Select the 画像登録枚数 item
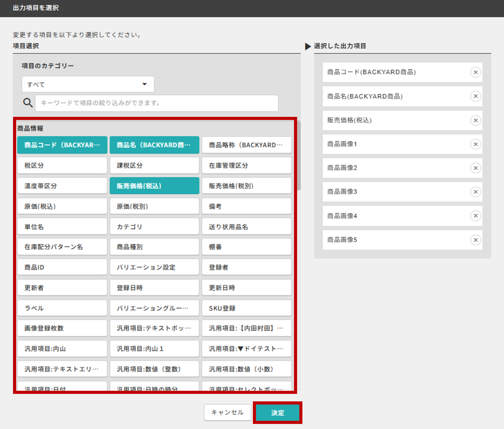The width and height of the screenshot is (504, 429). (62, 328)
